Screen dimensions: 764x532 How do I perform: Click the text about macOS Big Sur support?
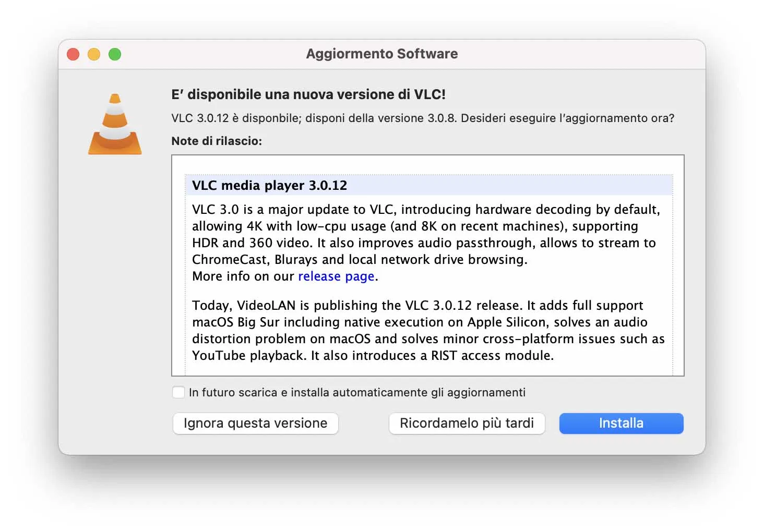(419, 322)
